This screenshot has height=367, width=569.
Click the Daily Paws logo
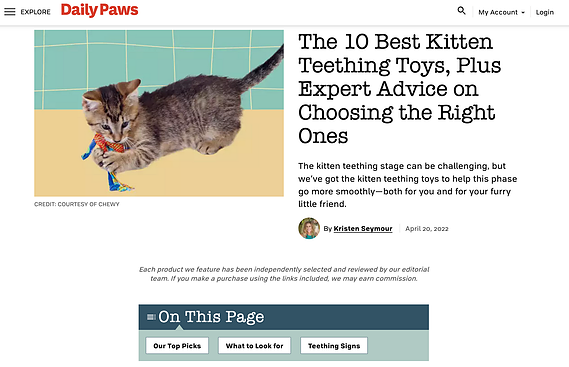99,10
